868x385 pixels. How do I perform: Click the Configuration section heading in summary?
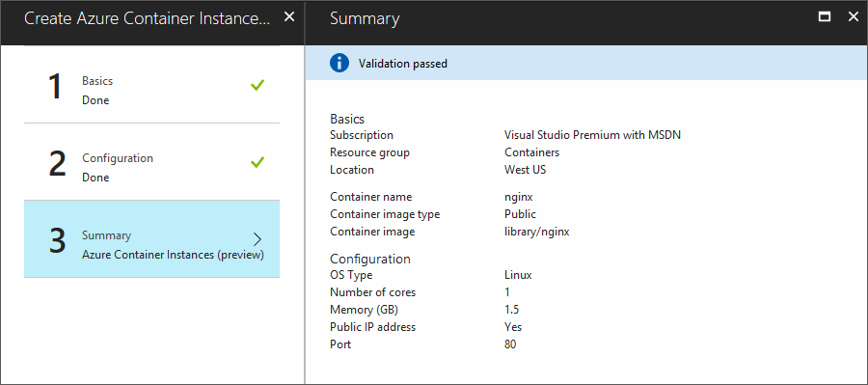pos(370,259)
